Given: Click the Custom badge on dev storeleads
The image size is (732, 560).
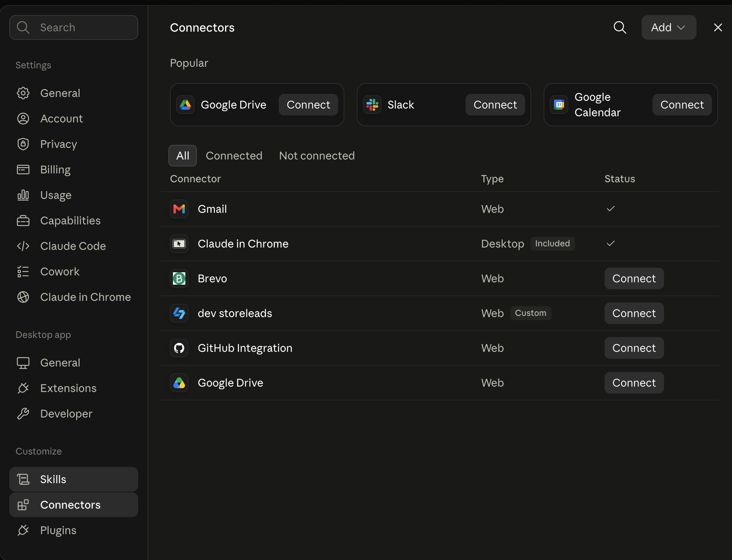Looking at the screenshot, I should coord(530,313).
